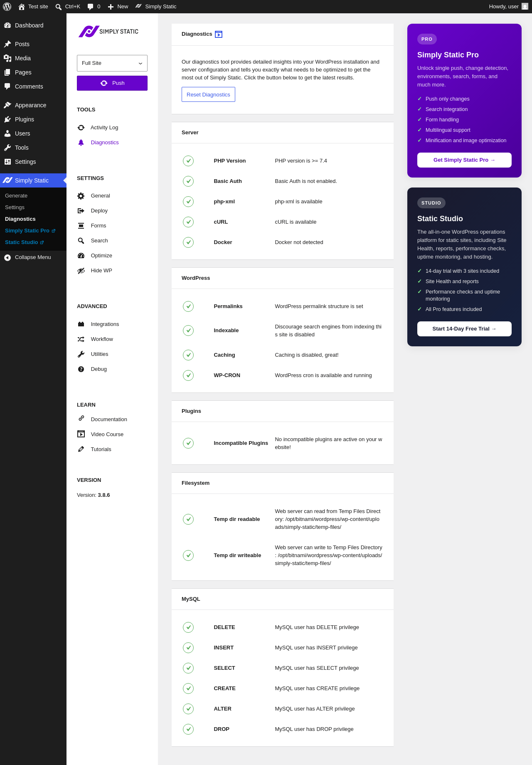This screenshot has width=532, height=765.
Task: Click the Diagnostics bell icon
Action: click(x=81, y=143)
